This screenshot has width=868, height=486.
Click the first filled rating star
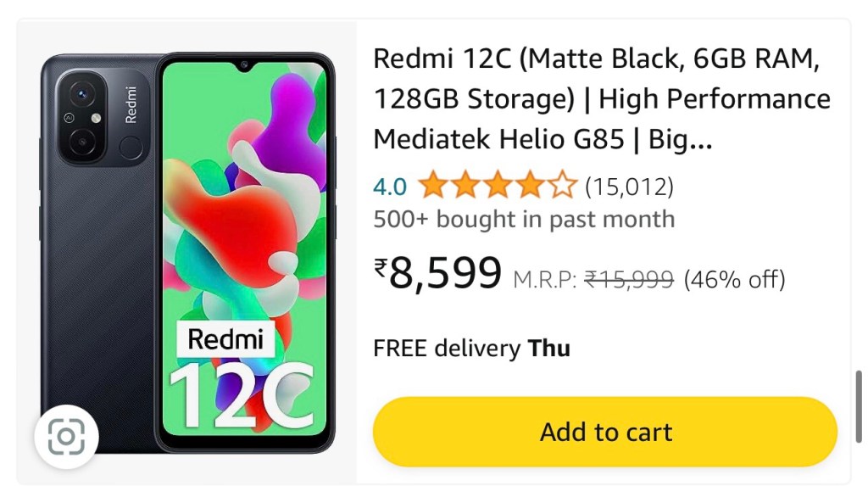pyautogui.click(x=432, y=185)
